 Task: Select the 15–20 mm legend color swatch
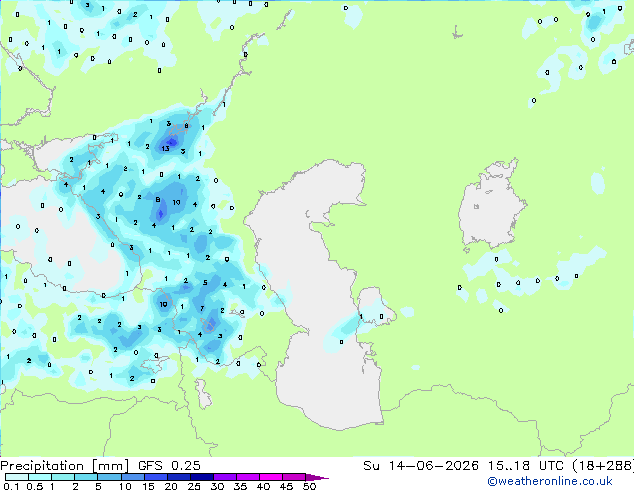pyautogui.click(x=155, y=477)
